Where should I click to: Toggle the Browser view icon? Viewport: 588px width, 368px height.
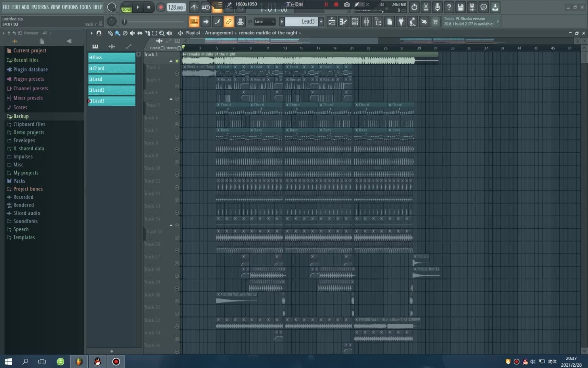click(378, 22)
